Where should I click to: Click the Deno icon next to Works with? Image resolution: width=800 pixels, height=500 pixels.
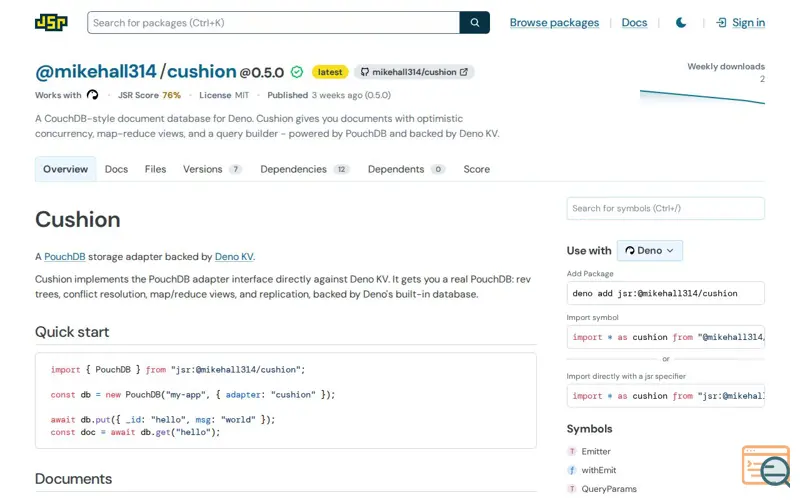point(92,95)
